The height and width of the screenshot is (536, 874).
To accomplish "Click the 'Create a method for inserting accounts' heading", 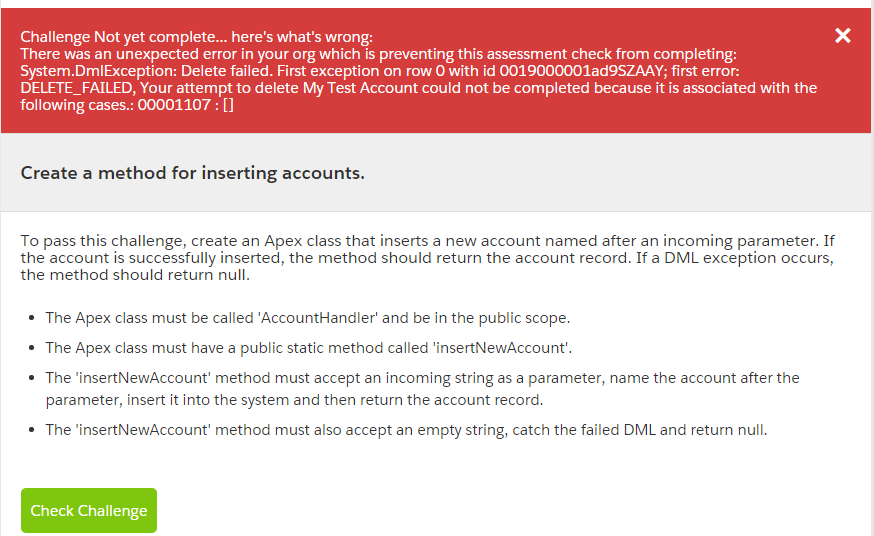I will 192,173.
